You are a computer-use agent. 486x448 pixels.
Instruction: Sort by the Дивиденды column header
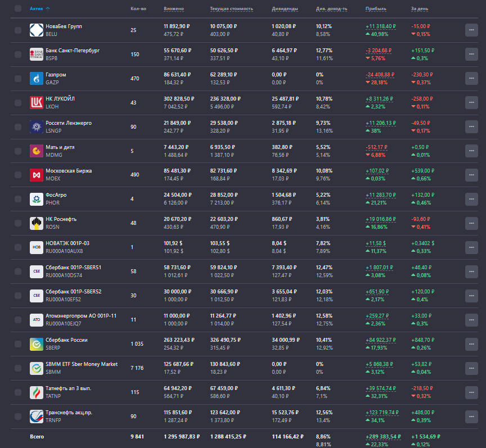coord(285,8)
